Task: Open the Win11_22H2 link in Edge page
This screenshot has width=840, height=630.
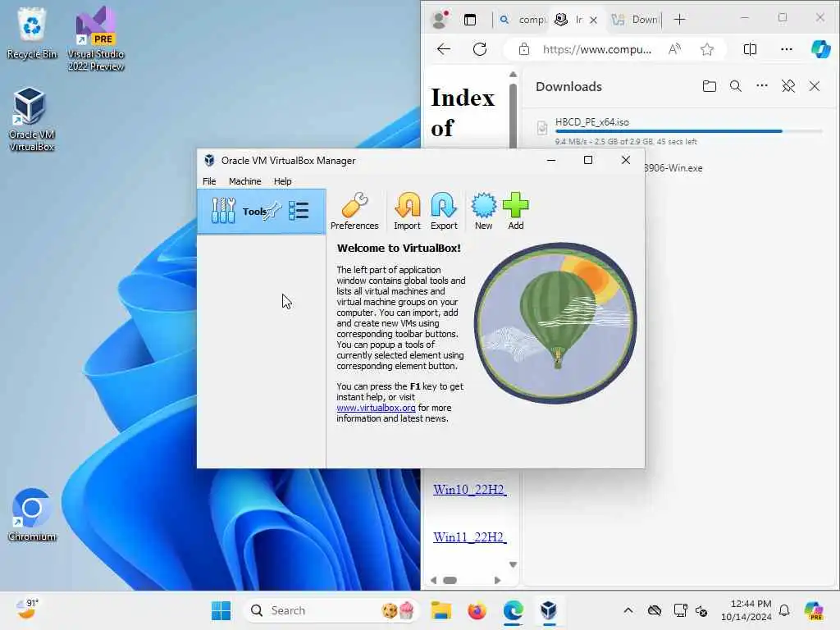Action: click(x=469, y=536)
